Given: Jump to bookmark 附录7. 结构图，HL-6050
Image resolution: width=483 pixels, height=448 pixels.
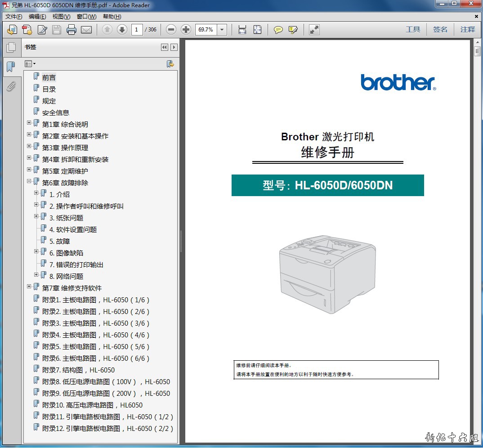Looking at the screenshot, I should pos(78,370).
